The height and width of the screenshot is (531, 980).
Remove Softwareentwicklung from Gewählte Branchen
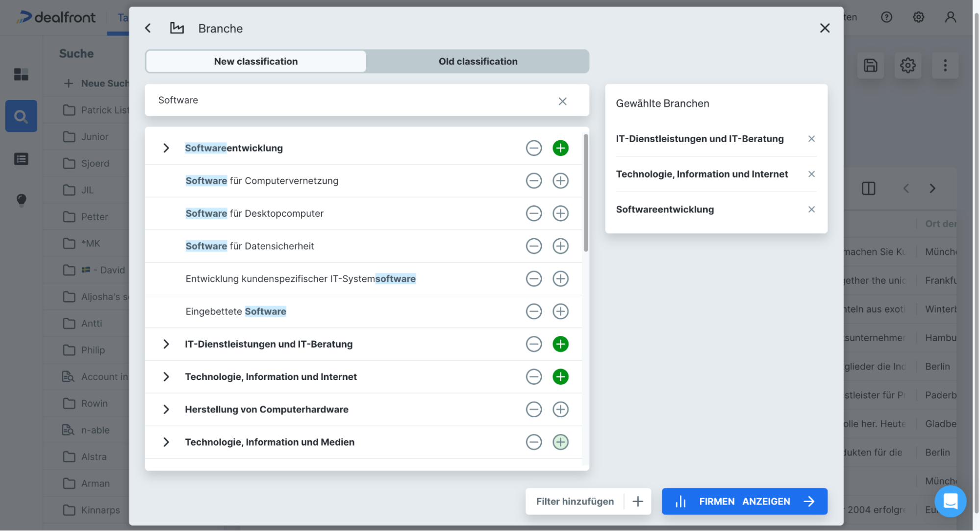click(811, 209)
